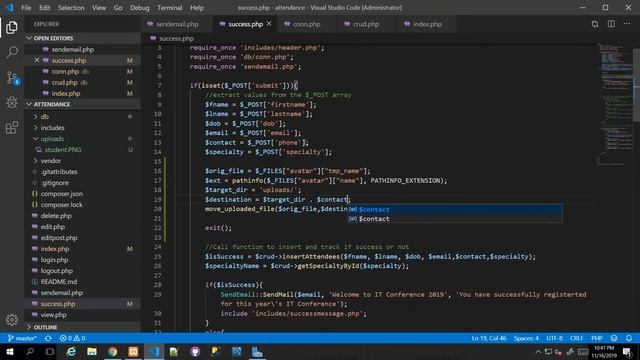Open Windows Start menu
Viewport: 640px width, 360px height.
(x=10, y=351)
